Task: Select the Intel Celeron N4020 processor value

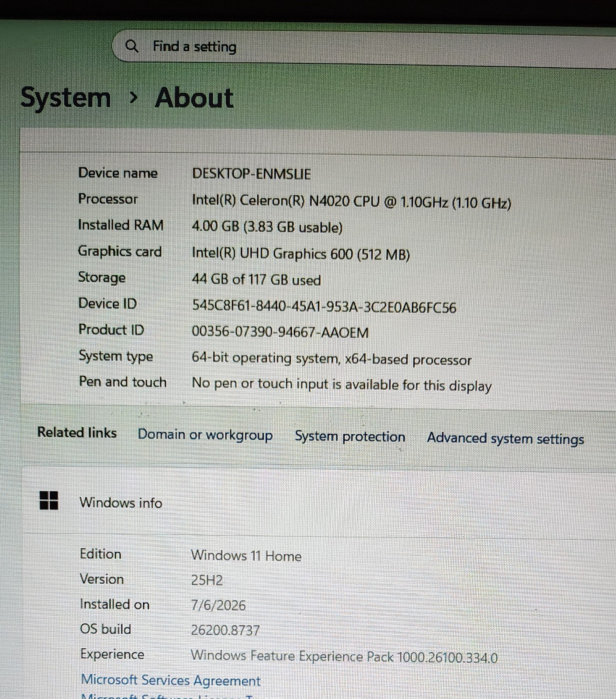Action: 352,201
